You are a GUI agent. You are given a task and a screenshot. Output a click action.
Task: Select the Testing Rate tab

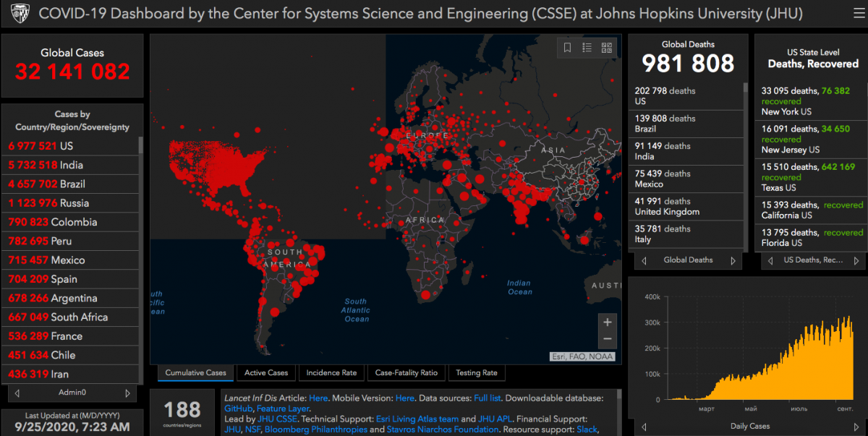pyautogui.click(x=477, y=373)
